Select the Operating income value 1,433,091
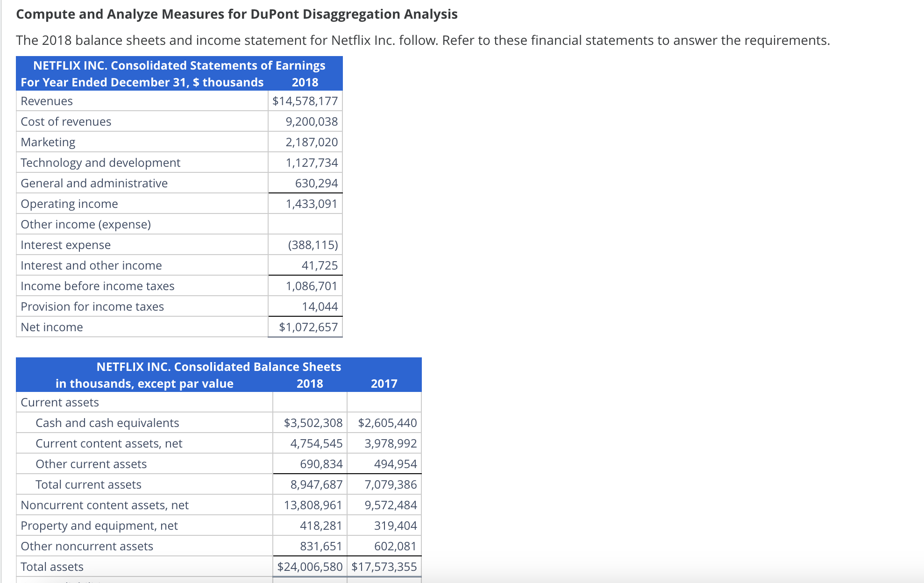Viewport: 924px width, 583px height. coord(312,204)
